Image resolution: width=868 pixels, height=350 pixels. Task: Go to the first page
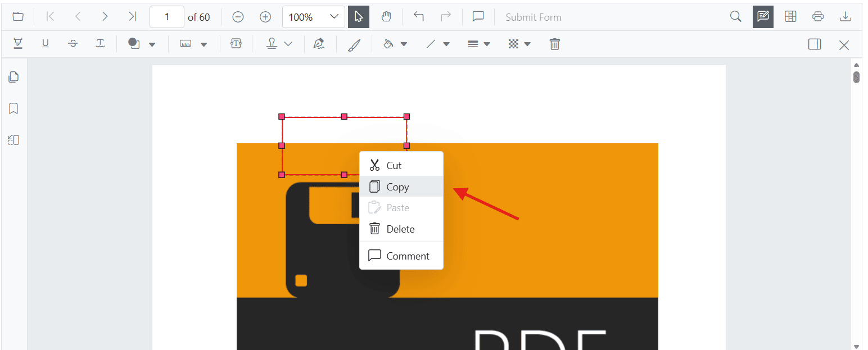(51, 17)
